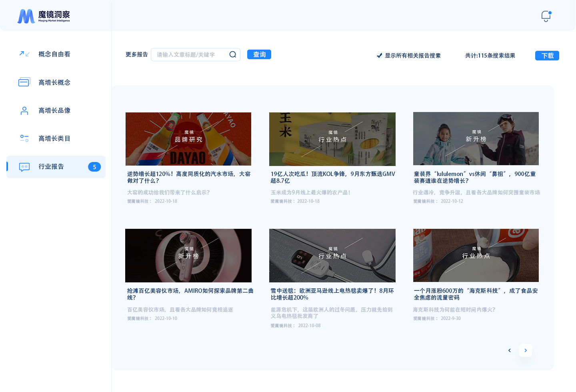Click the 高增长品像 person icon
The image size is (576, 392).
click(x=24, y=110)
